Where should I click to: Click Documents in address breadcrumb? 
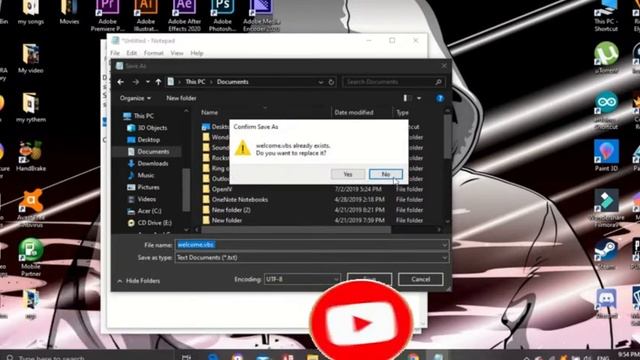pyautogui.click(x=232, y=82)
